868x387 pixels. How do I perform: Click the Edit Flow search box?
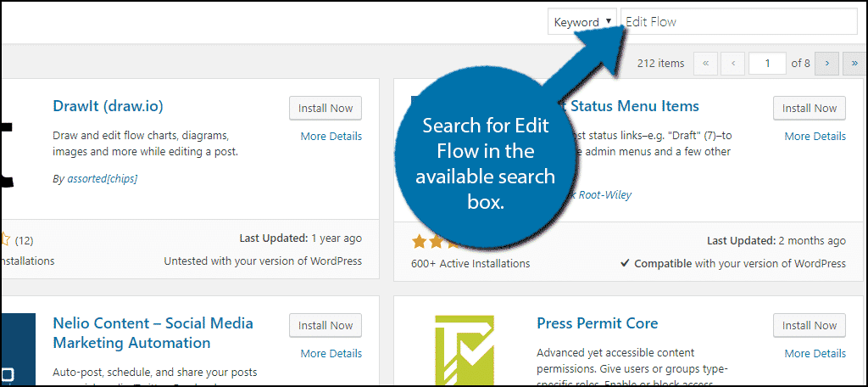coord(739,21)
